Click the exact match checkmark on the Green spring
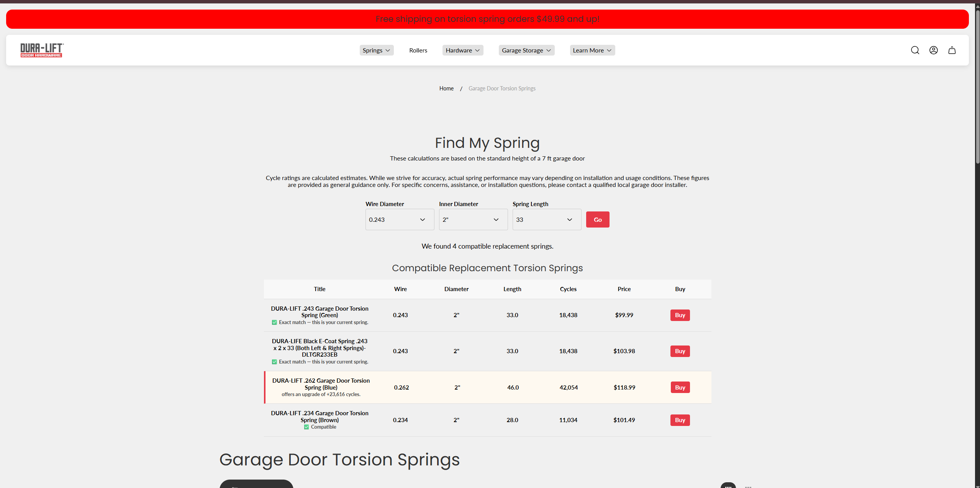Image resolution: width=980 pixels, height=488 pixels. pos(274,322)
